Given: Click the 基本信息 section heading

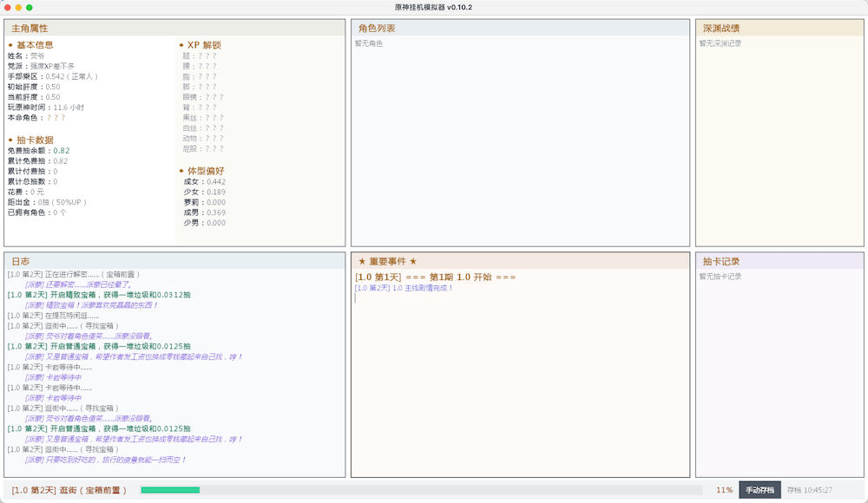Looking at the screenshot, I should tap(35, 45).
